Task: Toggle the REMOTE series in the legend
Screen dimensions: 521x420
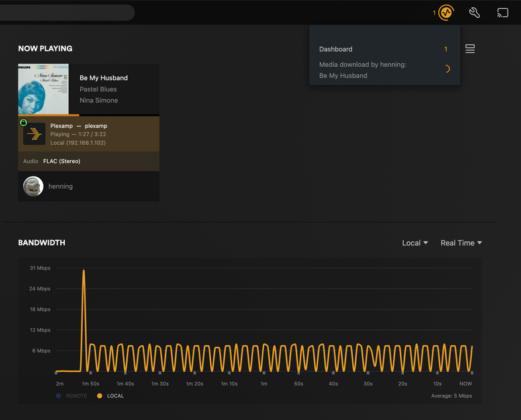Action: click(71, 396)
